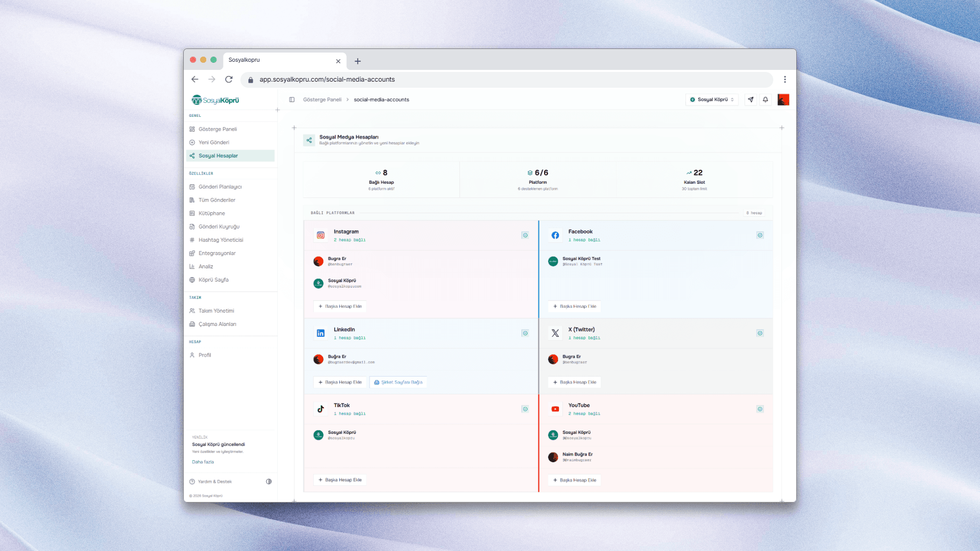This screenshot has width=980, height=551.
Task: Click the X (Twitter) platform icon
Action: 555,334
